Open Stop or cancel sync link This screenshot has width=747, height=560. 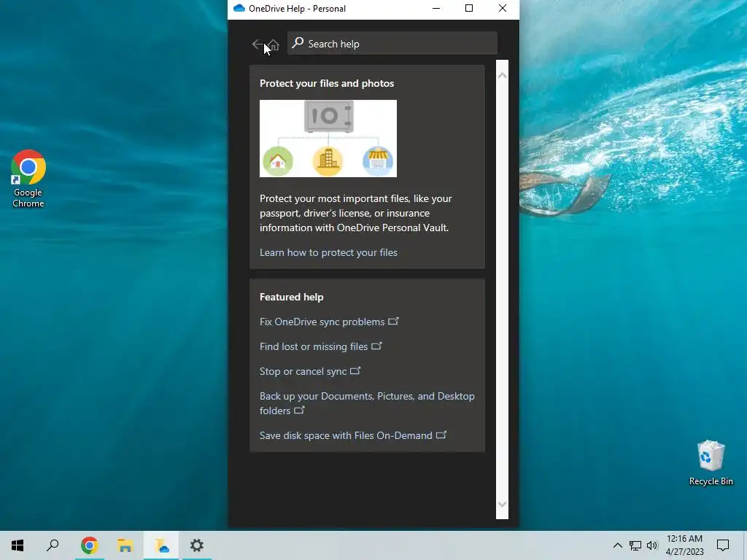click(310, 371)
